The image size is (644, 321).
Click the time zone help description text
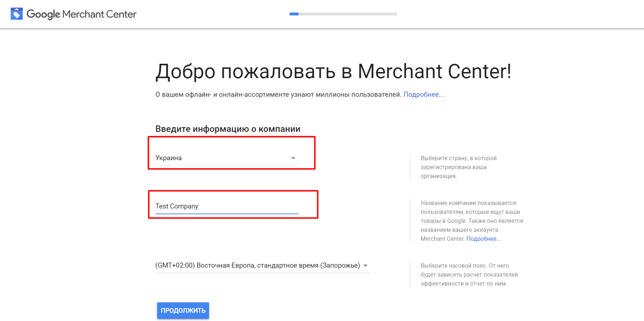[469, 275]
